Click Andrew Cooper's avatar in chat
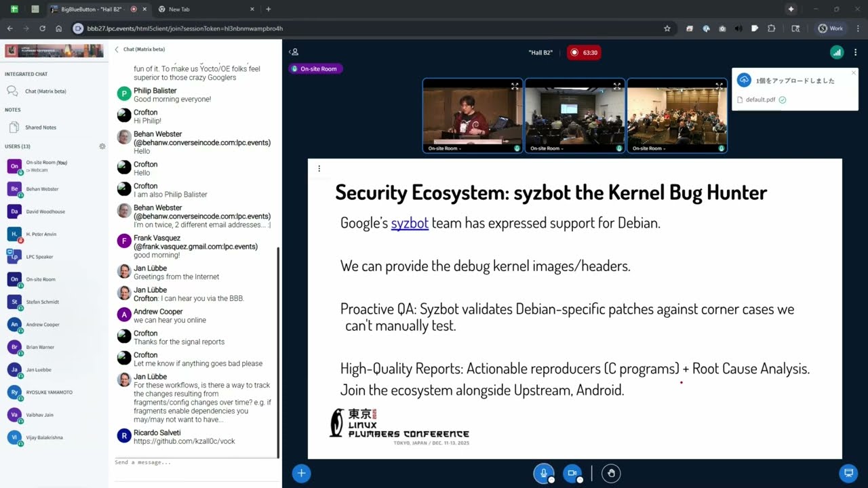The image size is (868, 488). coord(123,314)
